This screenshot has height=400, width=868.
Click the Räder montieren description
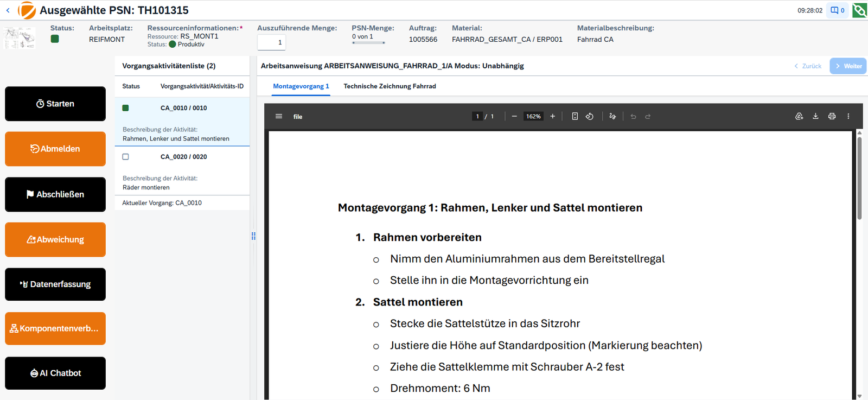click(146, 187)
